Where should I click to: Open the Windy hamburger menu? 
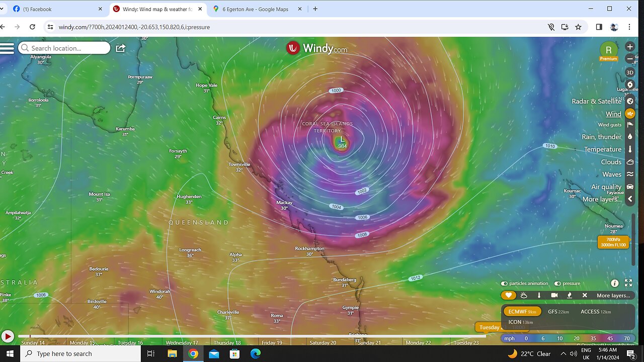click(7, 48)
